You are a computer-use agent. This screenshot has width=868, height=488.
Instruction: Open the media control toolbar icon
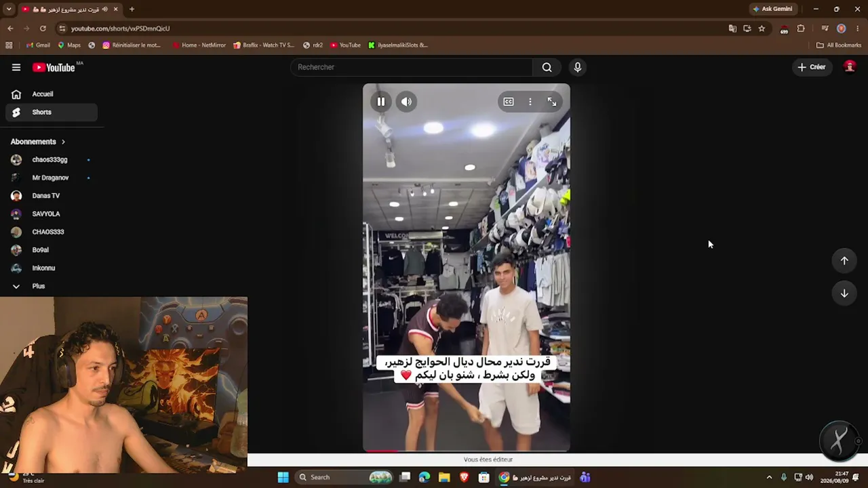point(825,28)
